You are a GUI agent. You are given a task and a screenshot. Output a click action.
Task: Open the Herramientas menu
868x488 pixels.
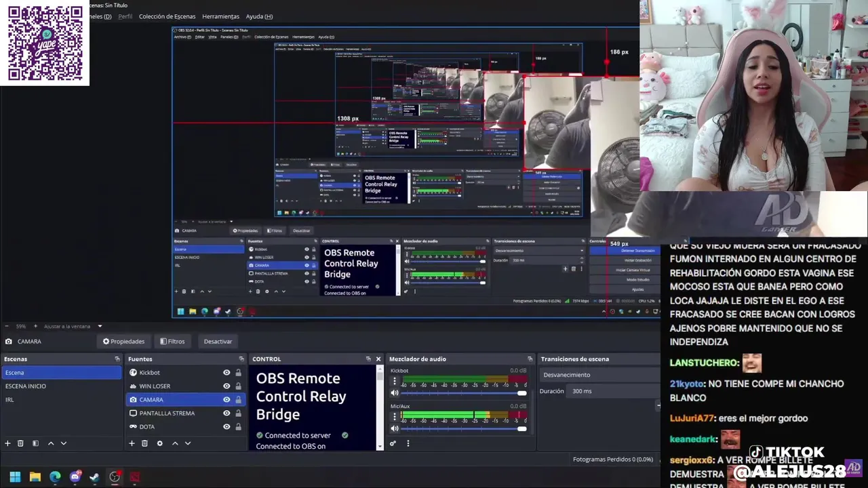[x=220, y=16]
